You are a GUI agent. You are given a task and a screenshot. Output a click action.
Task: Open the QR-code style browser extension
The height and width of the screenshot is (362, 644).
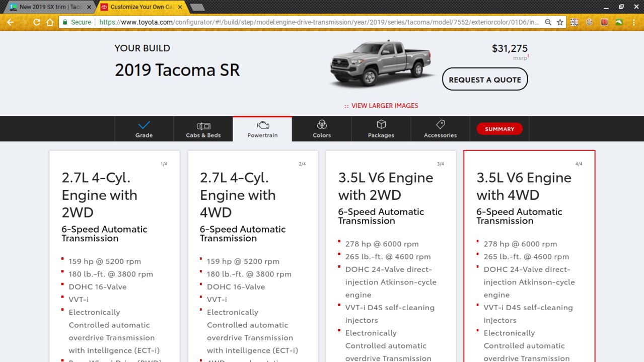pos(575,22)
